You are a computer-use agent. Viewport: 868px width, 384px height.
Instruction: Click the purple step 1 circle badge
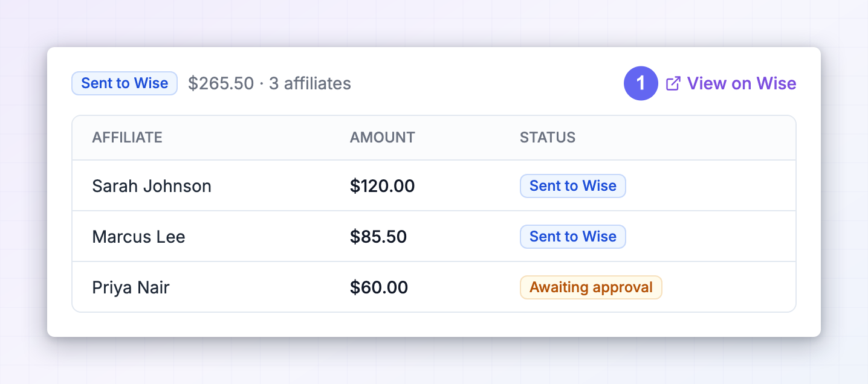pos(641,83)
